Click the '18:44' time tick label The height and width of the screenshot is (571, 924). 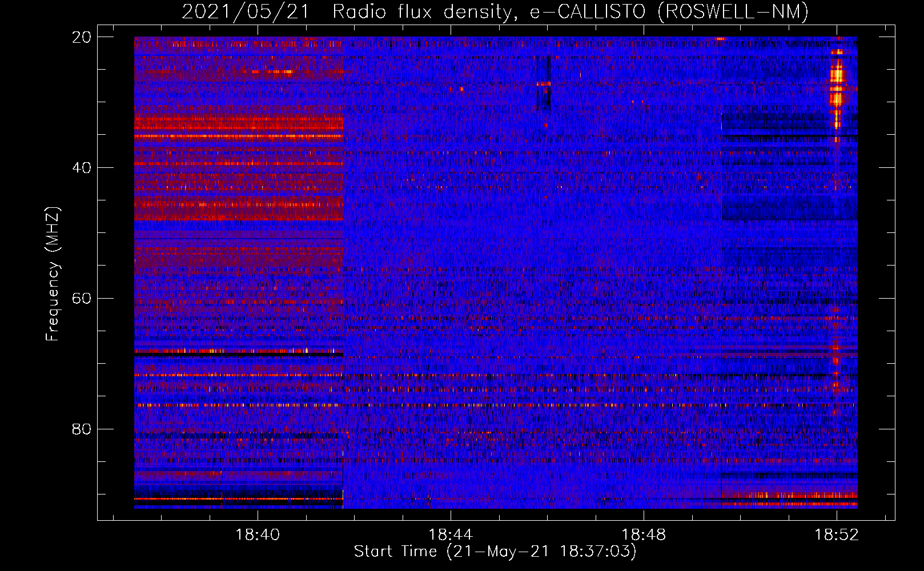tap(451, 534)
